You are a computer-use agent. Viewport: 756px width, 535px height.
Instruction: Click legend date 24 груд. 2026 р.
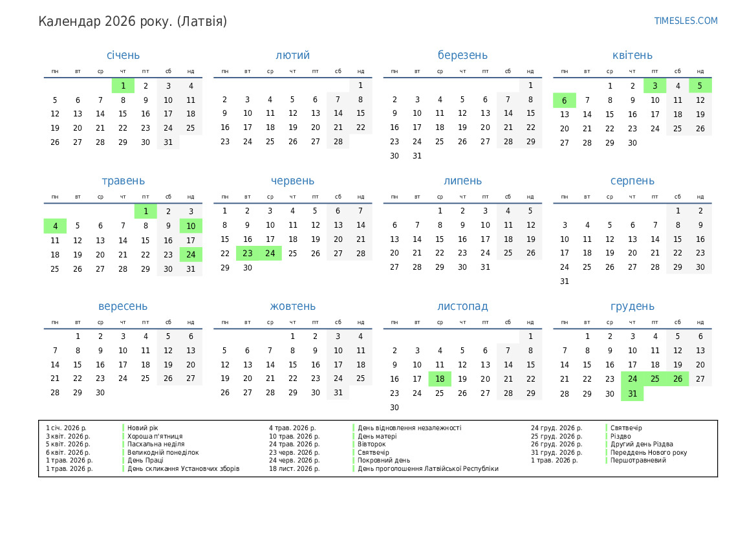point(556,428)
